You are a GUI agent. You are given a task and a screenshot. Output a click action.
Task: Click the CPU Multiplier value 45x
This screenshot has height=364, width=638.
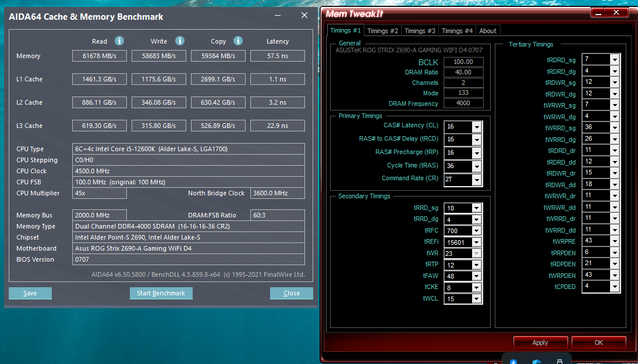[100, 193]
